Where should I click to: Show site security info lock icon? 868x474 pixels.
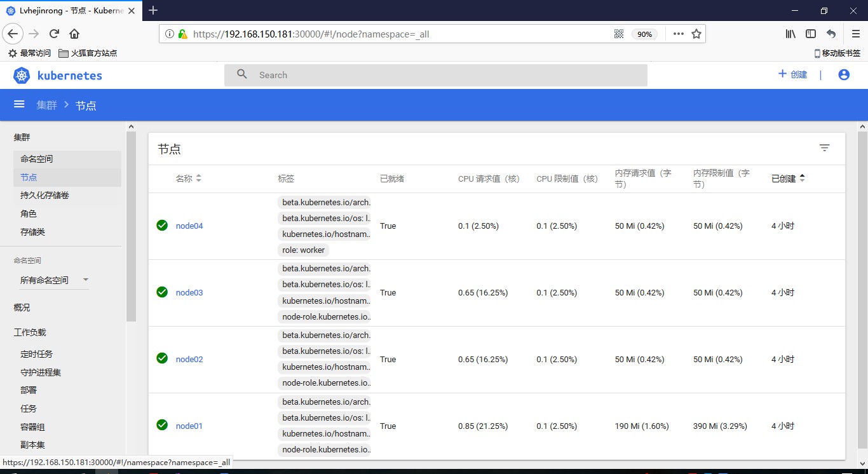(182, 34)
